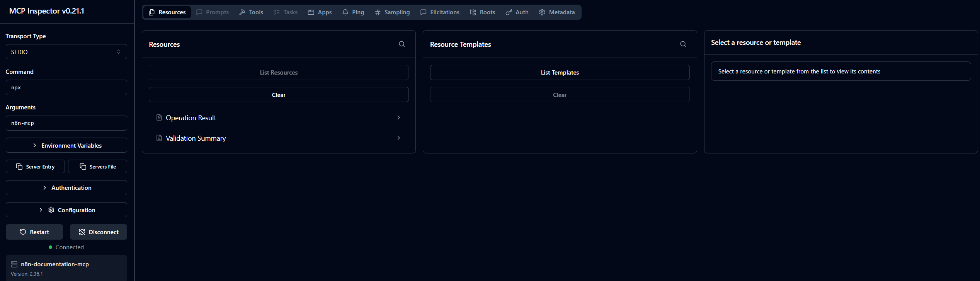Viewport: 980px width, 281px height.
Task: Click the List Templates button
Action: [560, 73]
